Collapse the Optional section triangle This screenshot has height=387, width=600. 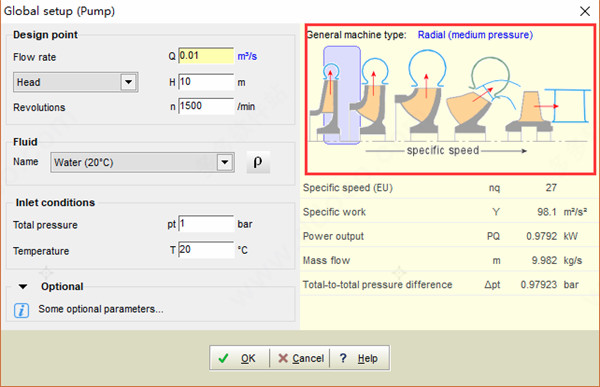[23, 286]
